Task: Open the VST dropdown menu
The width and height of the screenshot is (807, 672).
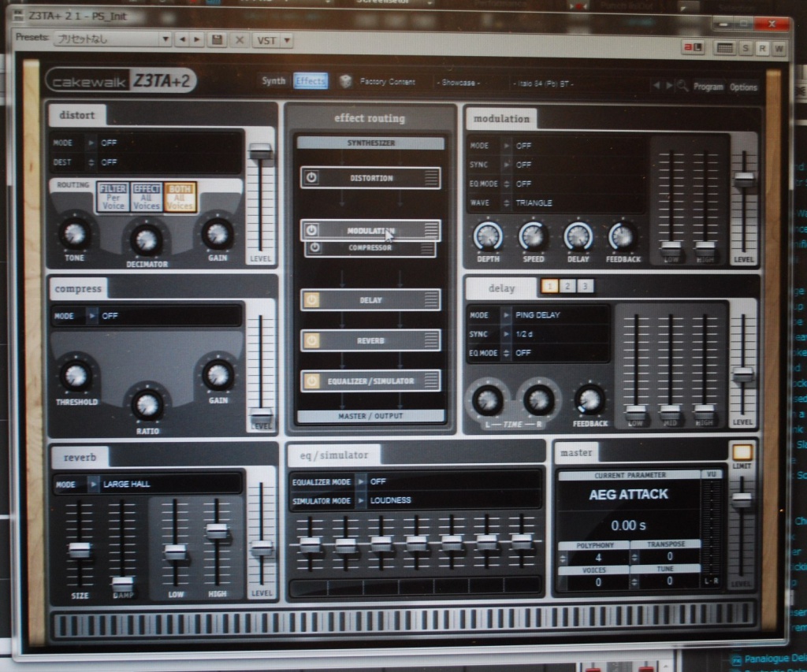Action: pyautogui.click(x=287, y=40)
